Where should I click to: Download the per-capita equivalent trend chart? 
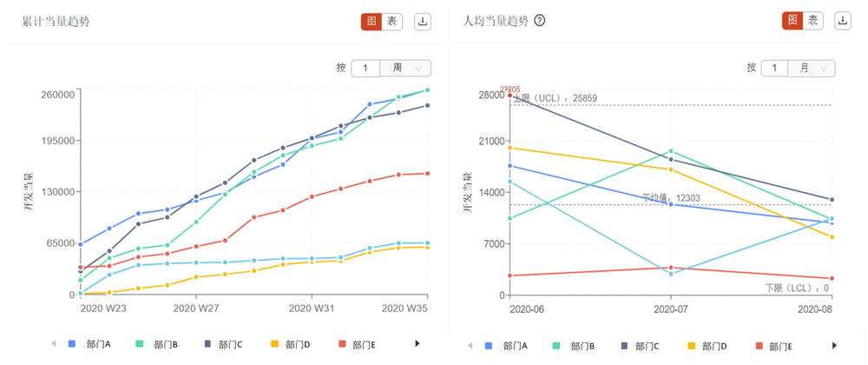843,22
